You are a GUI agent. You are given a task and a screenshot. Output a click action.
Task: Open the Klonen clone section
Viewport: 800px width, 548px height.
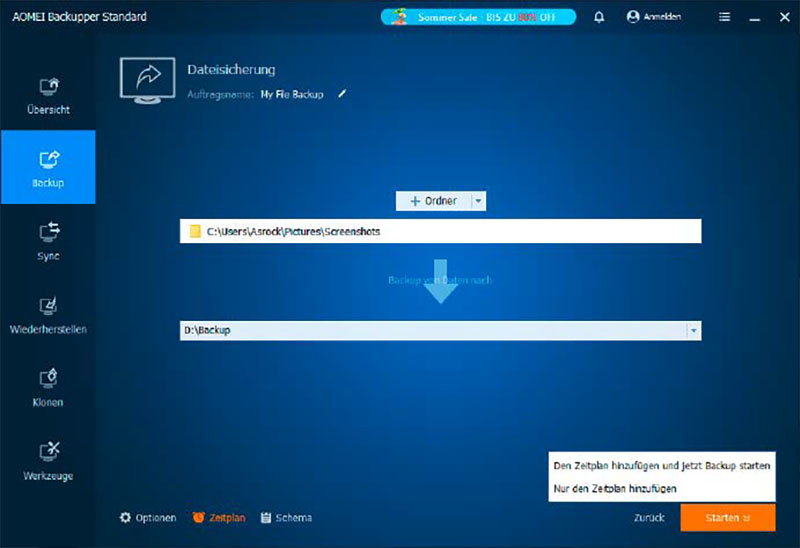48,387
